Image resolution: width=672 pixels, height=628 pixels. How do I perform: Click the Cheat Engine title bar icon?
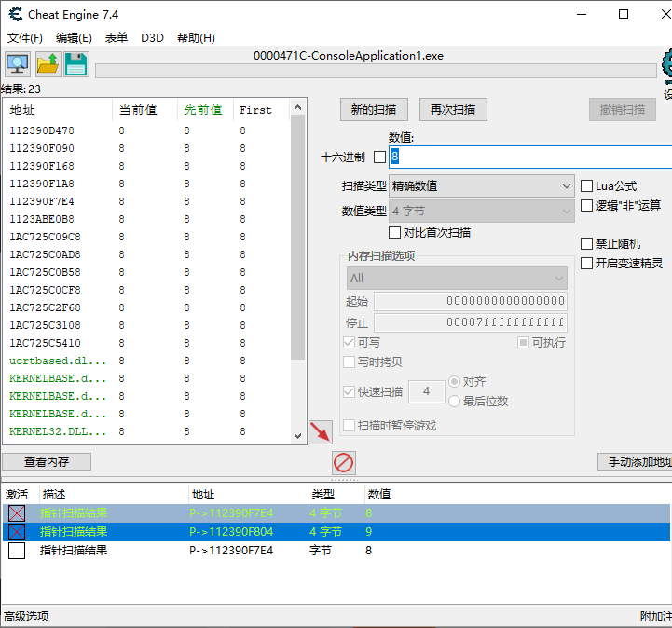[16, 15]
